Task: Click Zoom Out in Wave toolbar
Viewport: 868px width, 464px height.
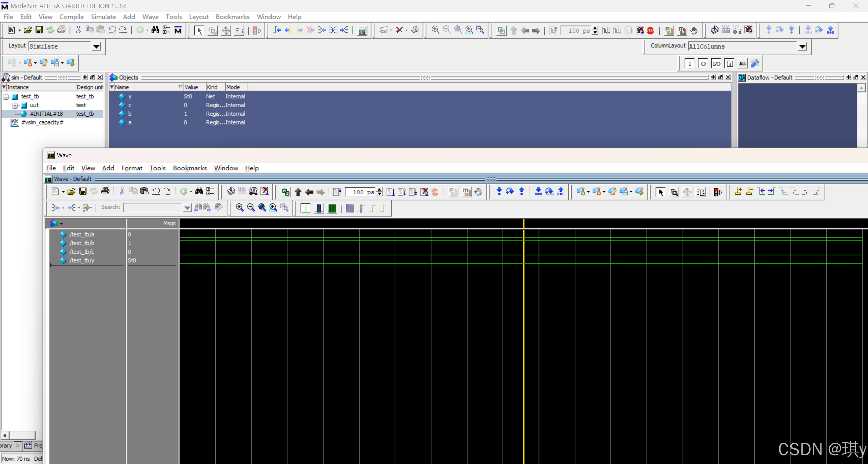Action: 251,207
